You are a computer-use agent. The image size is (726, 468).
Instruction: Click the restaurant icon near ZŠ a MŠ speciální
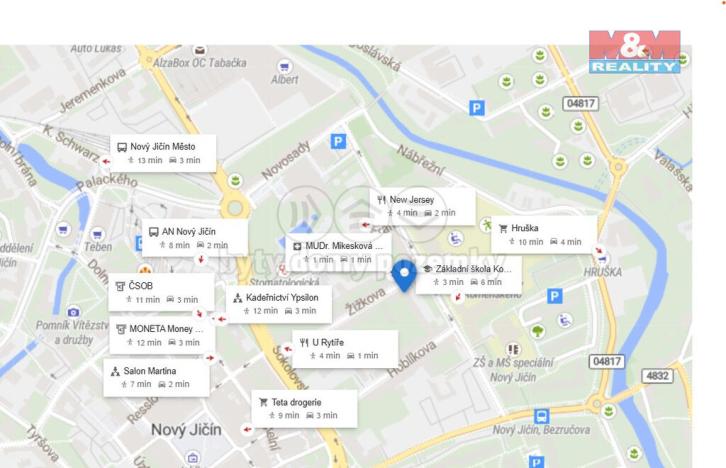tap(513, 349)
